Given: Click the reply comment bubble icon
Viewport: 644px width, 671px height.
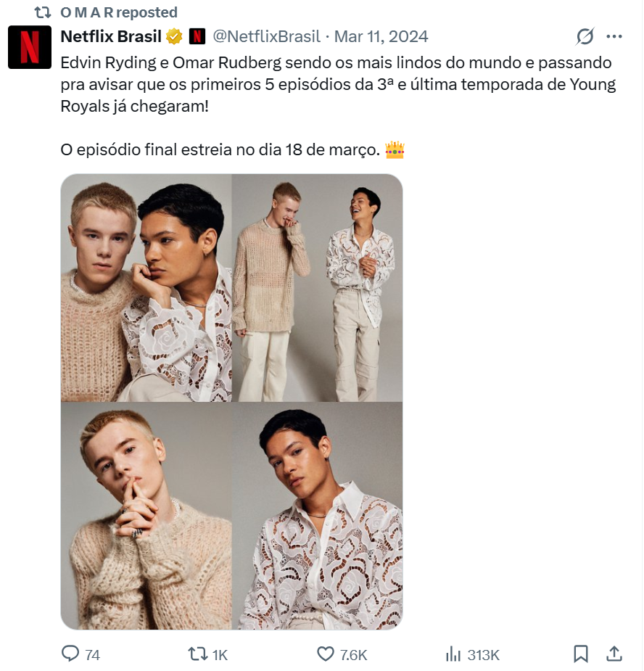Looking at the screenshot, I should (70, 654).
